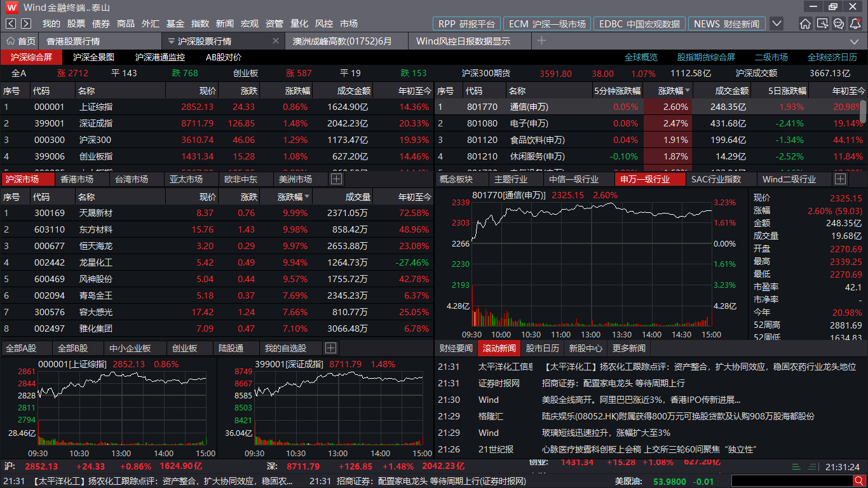The image size is (868, 488).
Task: Add a stock list tab after 我的自选股
Action: (330, 348)
